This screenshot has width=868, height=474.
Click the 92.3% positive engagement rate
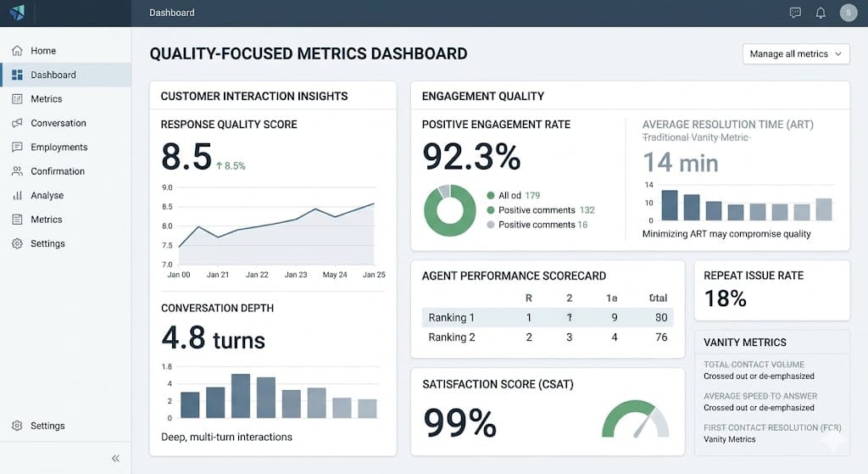coord(471,156)
